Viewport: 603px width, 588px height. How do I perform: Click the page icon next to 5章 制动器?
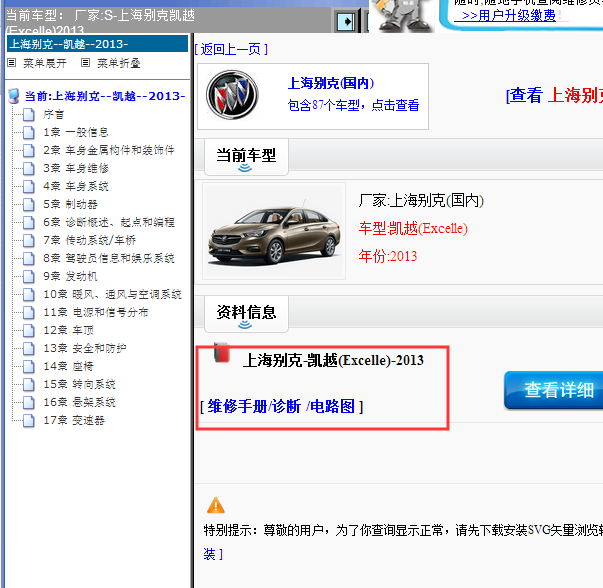point(28,205)
